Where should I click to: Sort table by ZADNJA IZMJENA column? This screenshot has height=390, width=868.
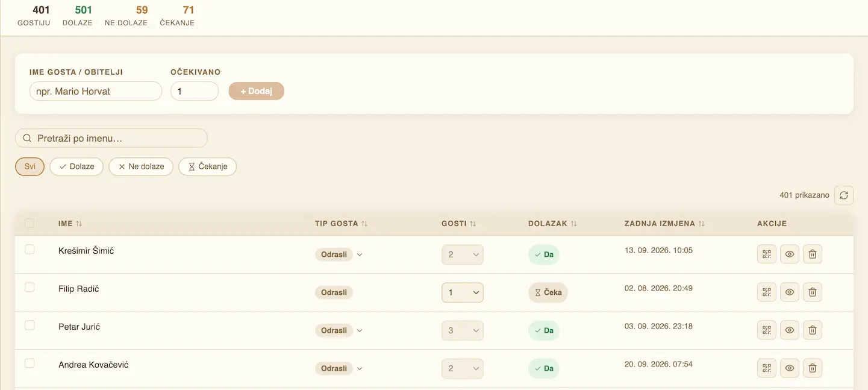click(x=664, y=224)
